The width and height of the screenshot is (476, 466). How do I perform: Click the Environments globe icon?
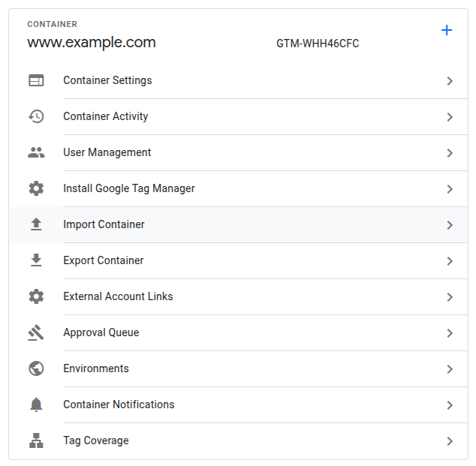tap(36, 368)
